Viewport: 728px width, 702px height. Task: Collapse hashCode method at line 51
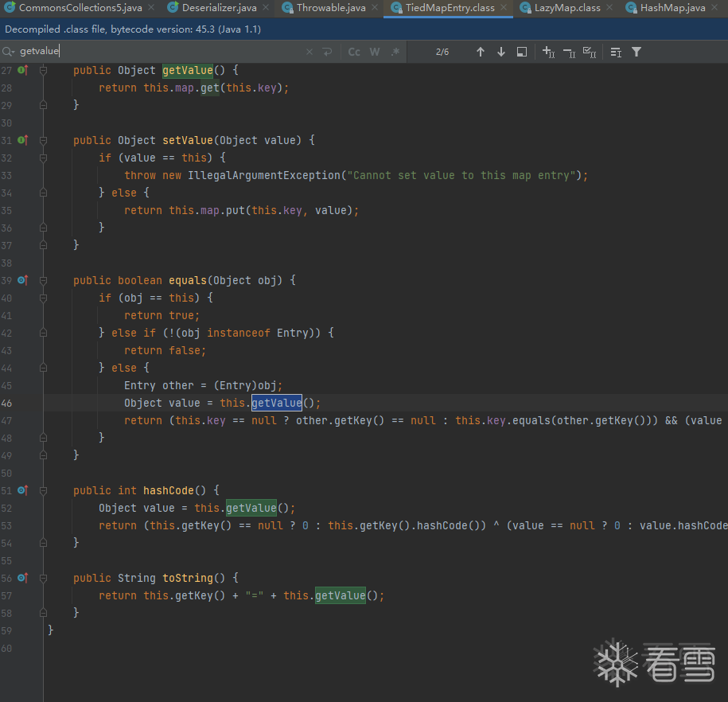point(43,490)
